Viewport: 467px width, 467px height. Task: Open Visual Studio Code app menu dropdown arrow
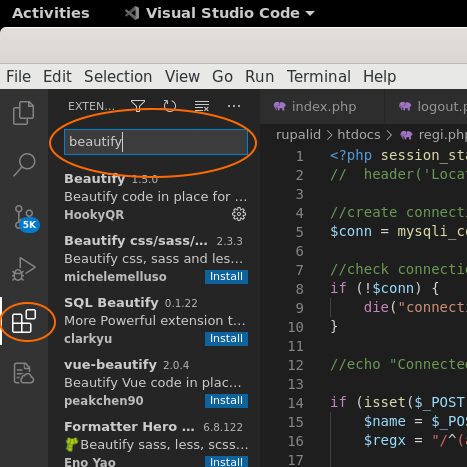coord(310,13)
